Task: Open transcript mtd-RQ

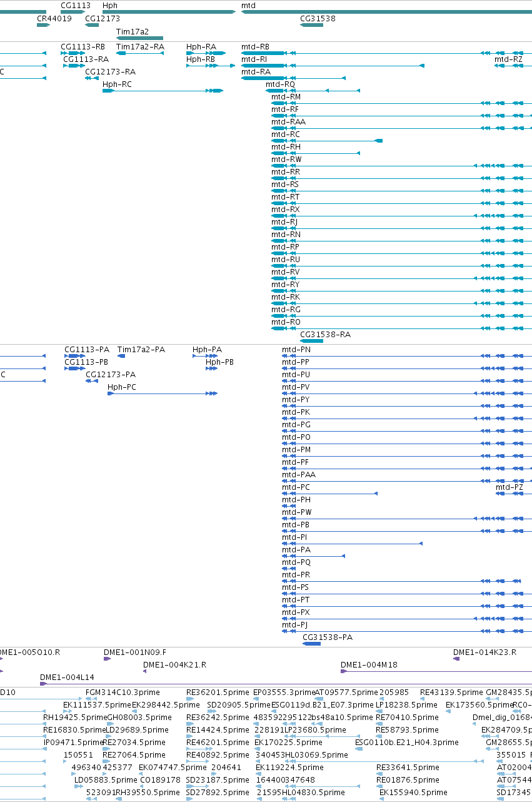Action: pos(280,84)
